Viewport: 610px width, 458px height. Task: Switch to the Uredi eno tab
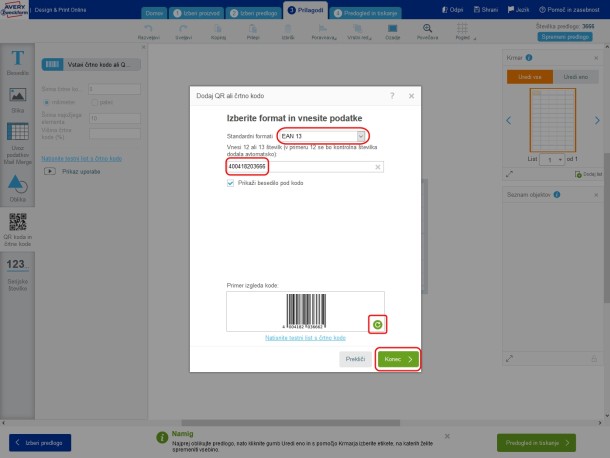click(574, 76)
